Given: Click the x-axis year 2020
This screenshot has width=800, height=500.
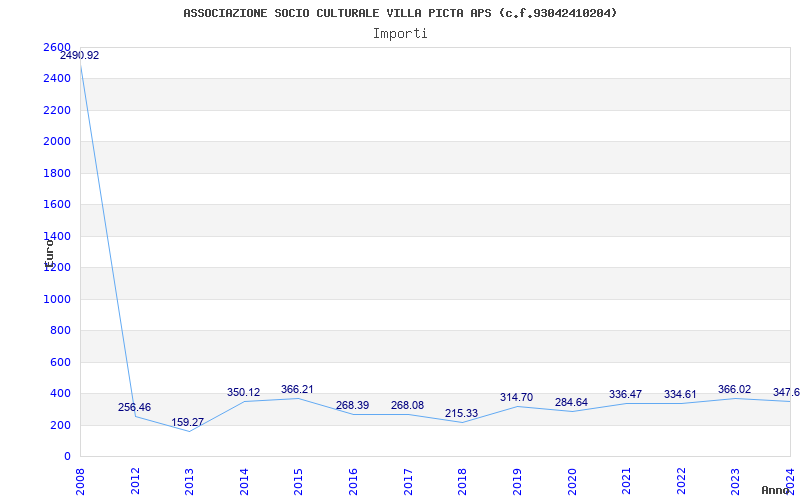Looking at the screenshot, I should (x=571, y=482).
